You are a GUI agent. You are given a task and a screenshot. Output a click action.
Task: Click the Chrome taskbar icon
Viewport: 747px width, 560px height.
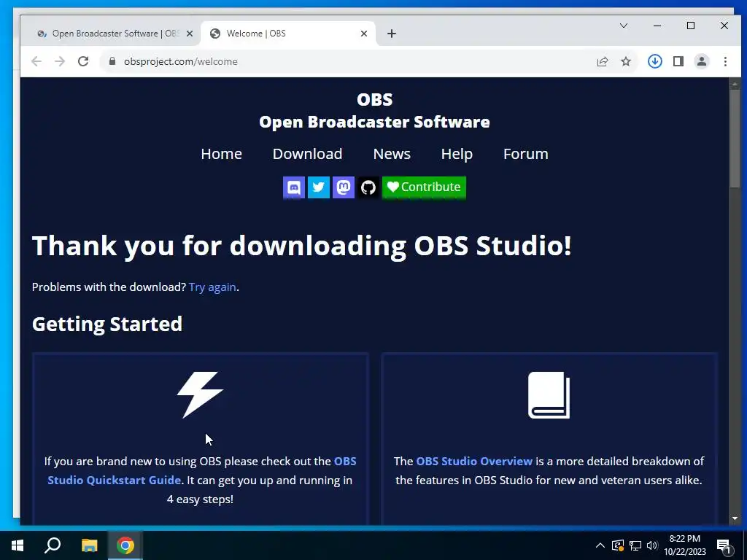tap(125, 545)
